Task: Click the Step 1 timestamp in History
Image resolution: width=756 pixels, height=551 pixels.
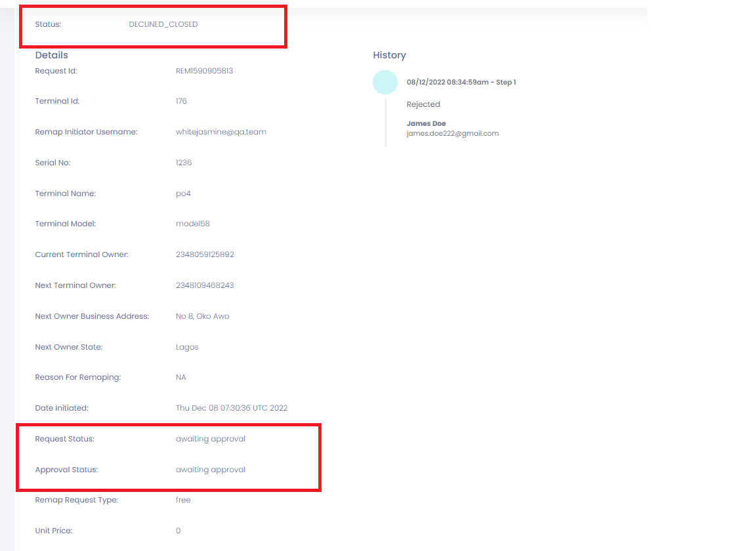Action: point(461,83)
